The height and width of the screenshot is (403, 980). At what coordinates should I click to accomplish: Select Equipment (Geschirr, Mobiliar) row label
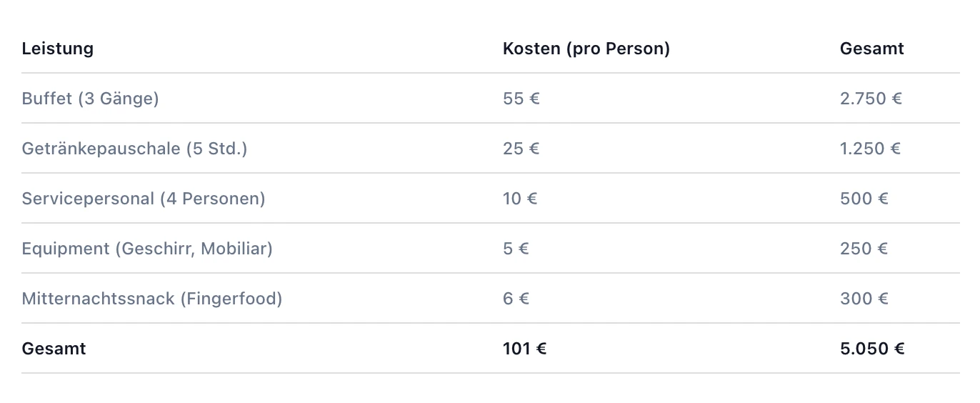click(147, 249)
